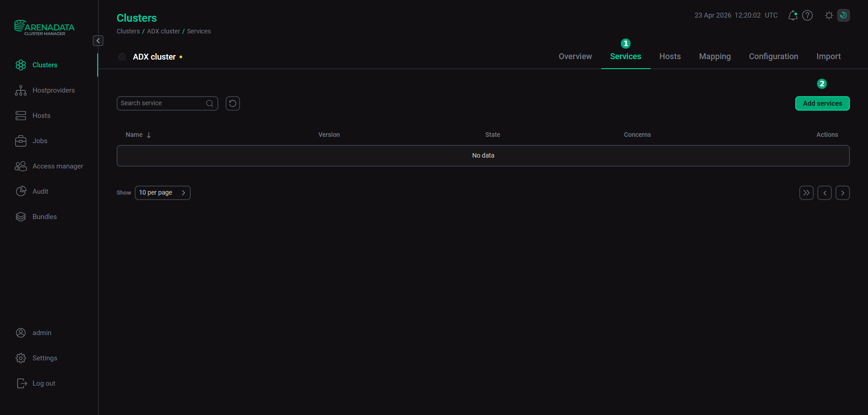Screen dimensions: 868x415
Task: Click the State column header
Action: point(493,135)
